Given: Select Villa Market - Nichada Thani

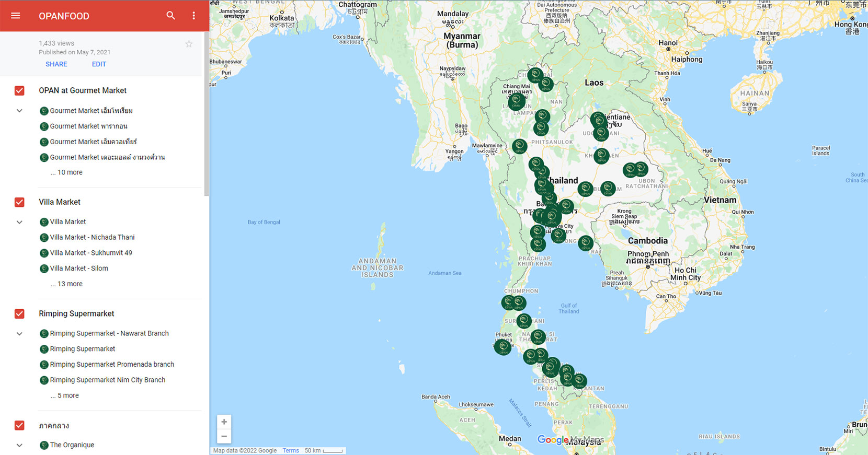Looking at the screenshot, I should [93, 237].
